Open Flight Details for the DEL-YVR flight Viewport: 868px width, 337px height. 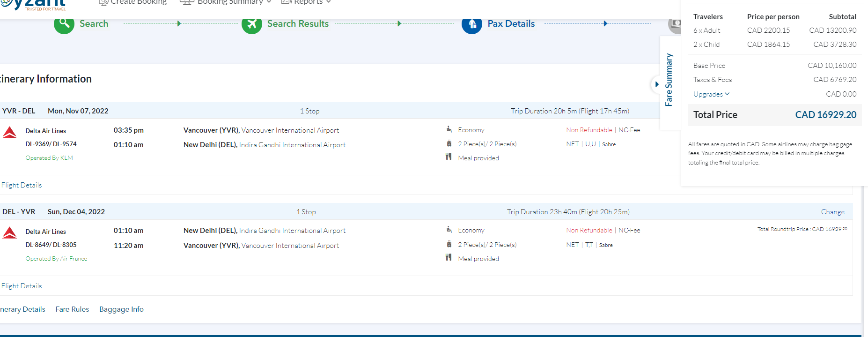click(x=22, y=286)
